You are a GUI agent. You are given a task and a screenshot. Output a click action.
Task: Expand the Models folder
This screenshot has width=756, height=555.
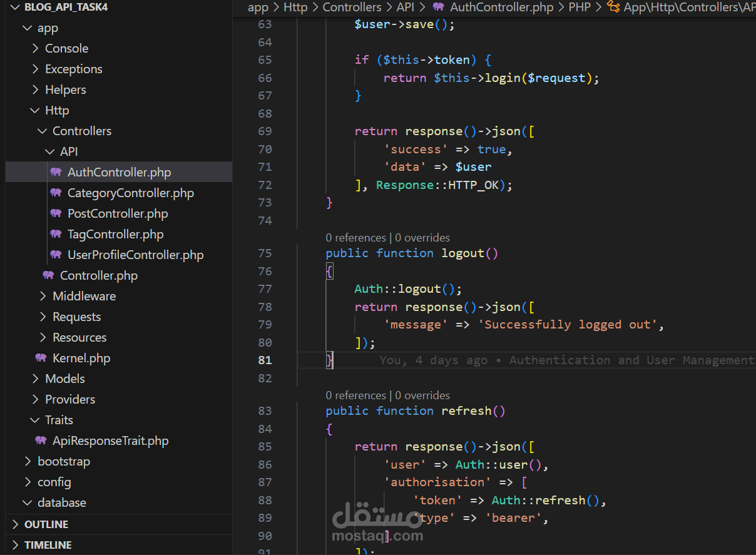click(x=35, y=379)
